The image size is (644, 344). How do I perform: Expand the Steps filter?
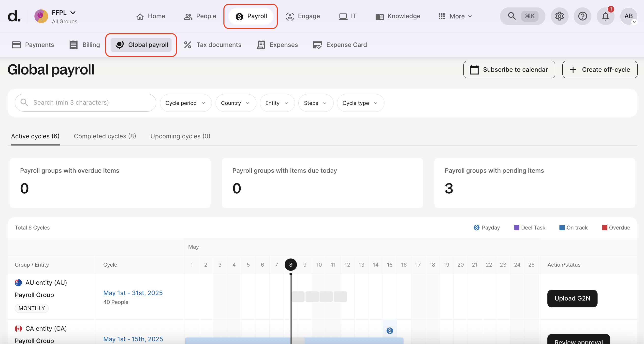click(316, 103)
